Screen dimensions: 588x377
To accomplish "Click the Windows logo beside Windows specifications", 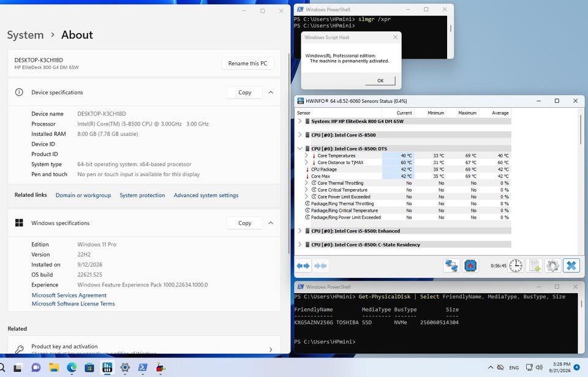I will (19, 223).
